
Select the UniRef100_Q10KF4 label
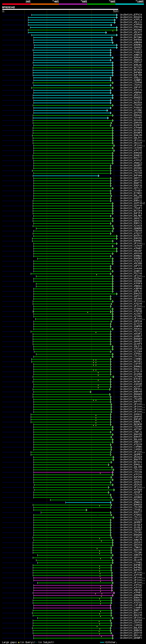(131, 344)
